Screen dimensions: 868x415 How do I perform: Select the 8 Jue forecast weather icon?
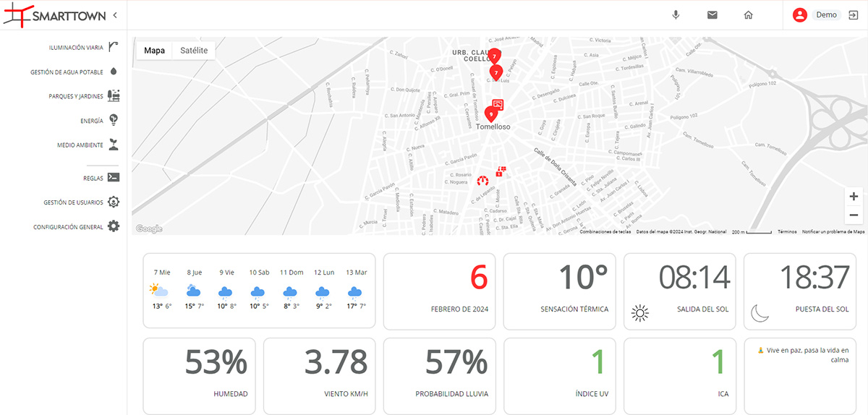pos(193,291)
